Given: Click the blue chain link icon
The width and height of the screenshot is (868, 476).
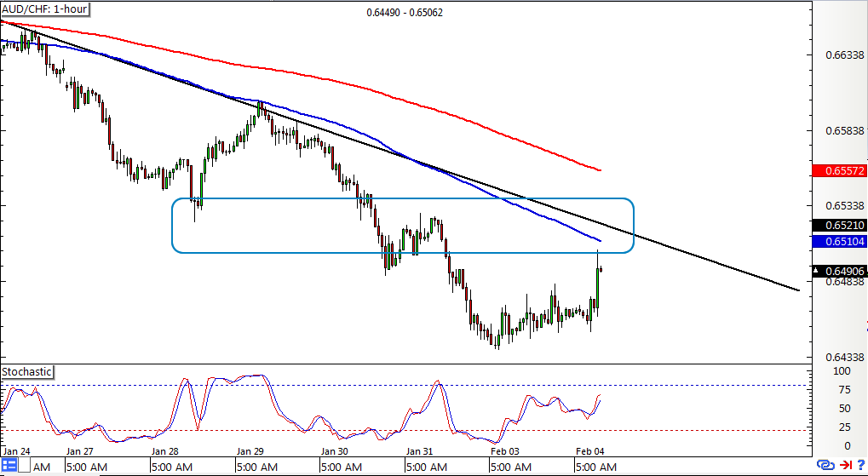Looking at the screenshot, I should pyautogui.click(x=825, y=465).
